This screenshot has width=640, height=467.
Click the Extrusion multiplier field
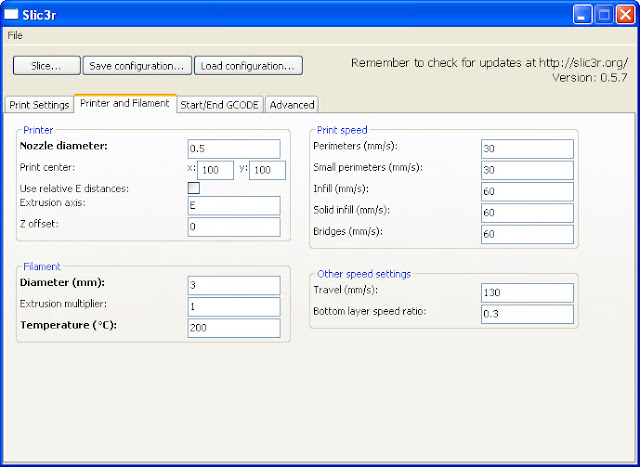(234, 307)
